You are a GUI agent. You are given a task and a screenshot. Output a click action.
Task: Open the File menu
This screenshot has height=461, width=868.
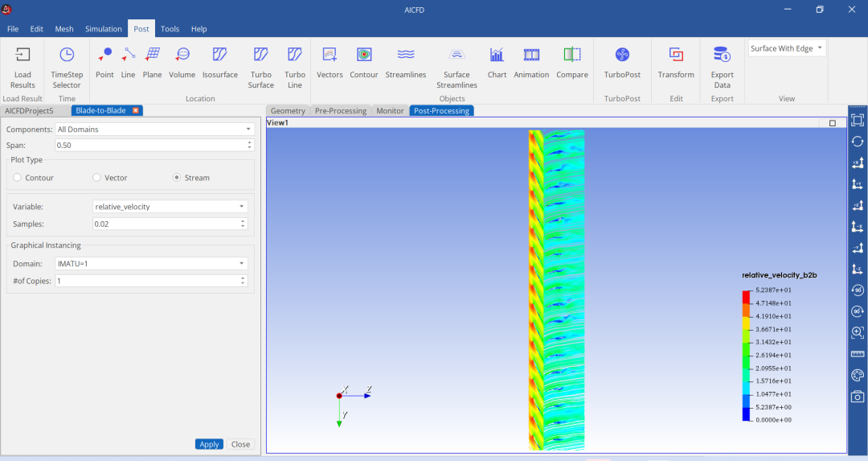(x=13, y=29)
